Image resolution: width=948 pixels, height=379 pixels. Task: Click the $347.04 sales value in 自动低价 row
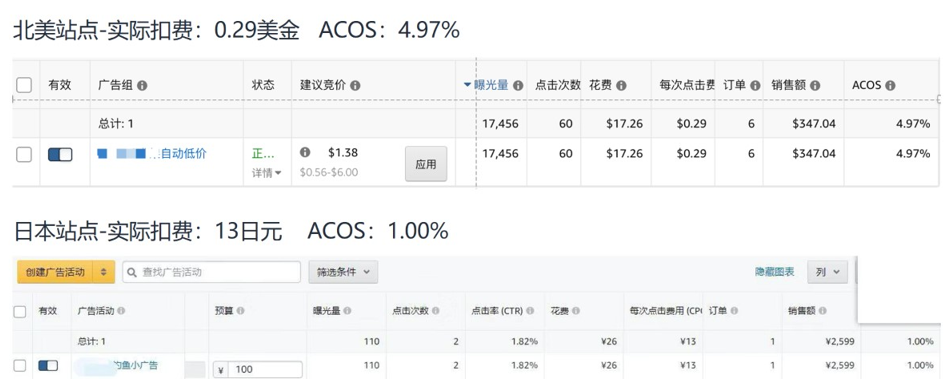click(814, 154)
